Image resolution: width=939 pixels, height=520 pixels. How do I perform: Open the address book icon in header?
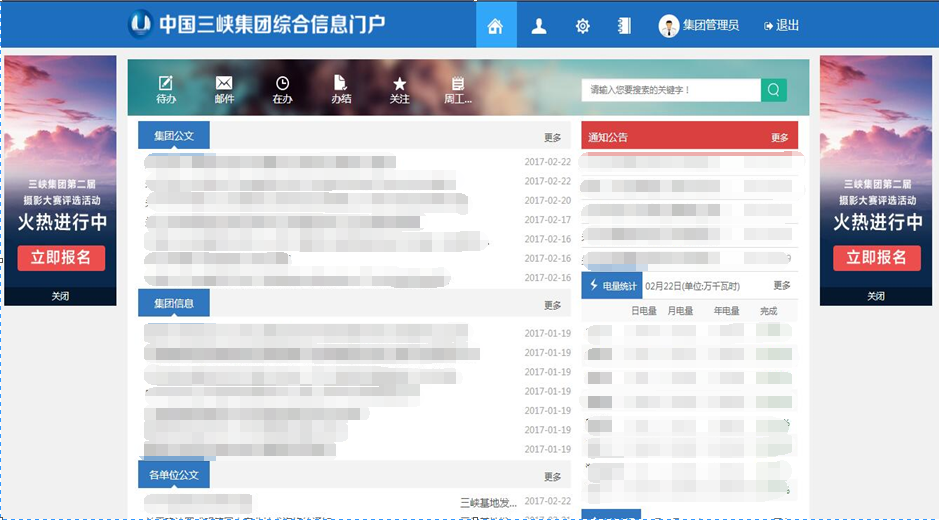625,26
